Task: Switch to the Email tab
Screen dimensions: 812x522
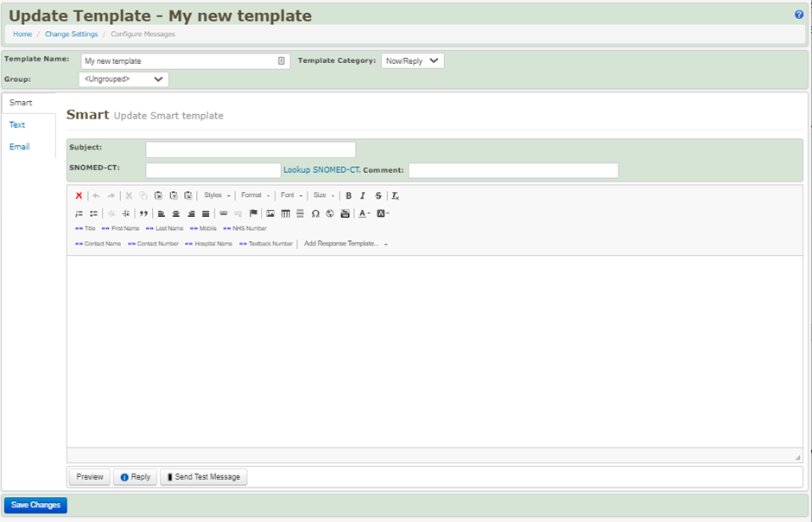Action: click(19, 147)
